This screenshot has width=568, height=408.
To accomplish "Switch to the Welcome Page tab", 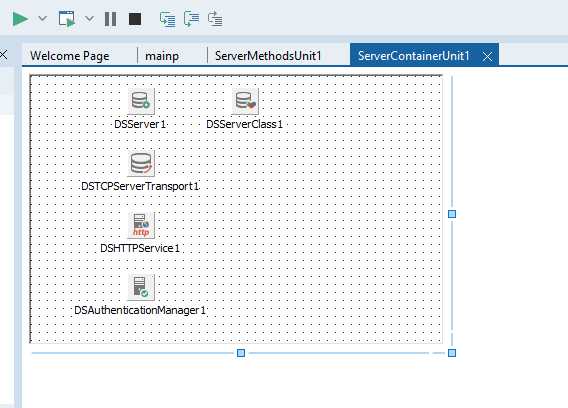I will pyautogui.click(x=70, y=56).
